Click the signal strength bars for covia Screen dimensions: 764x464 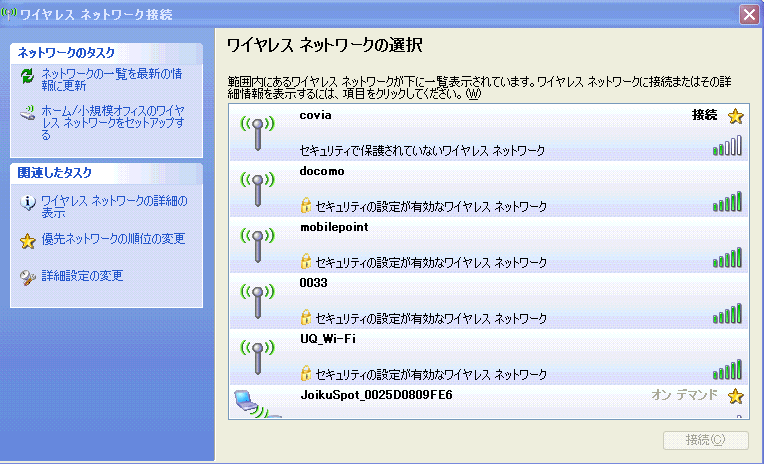coord(727,146)
